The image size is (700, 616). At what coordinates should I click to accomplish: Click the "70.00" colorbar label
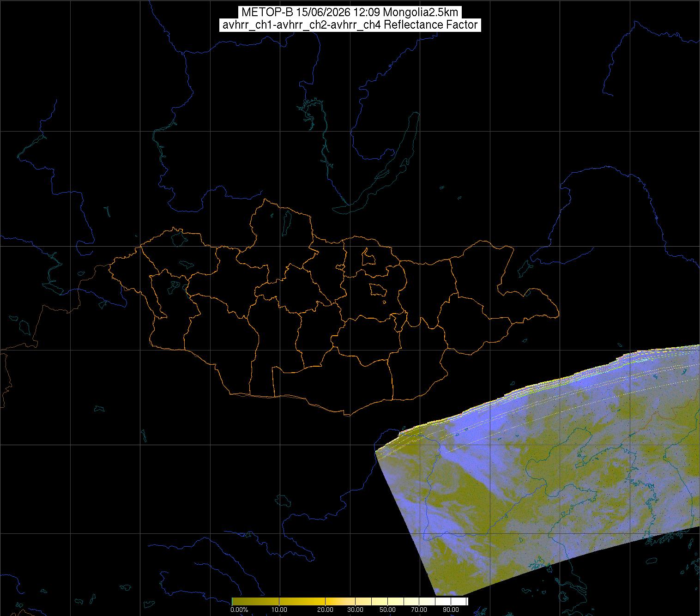(x=419, y=610)
